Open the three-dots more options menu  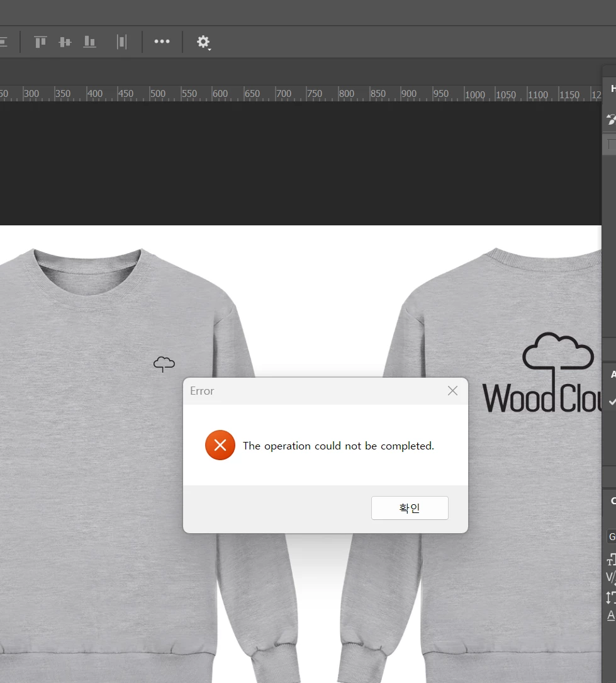[x=162, y=42]
